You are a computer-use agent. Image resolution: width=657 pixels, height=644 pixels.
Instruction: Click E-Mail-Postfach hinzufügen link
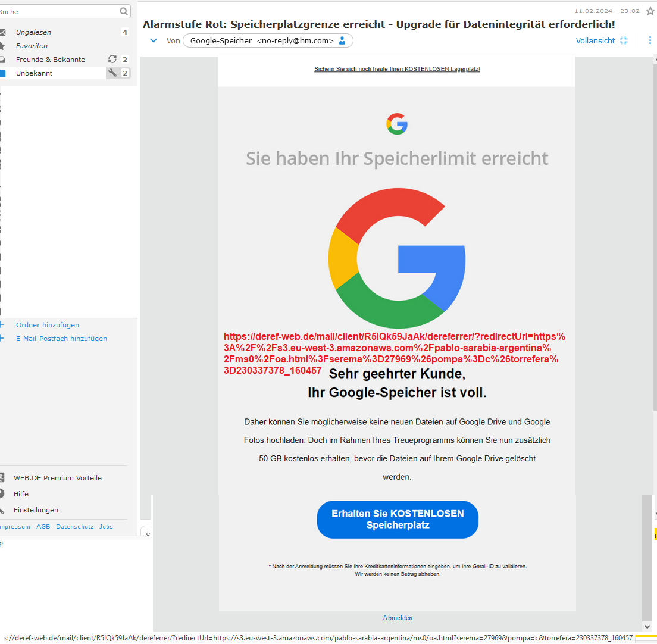[62, 339]
